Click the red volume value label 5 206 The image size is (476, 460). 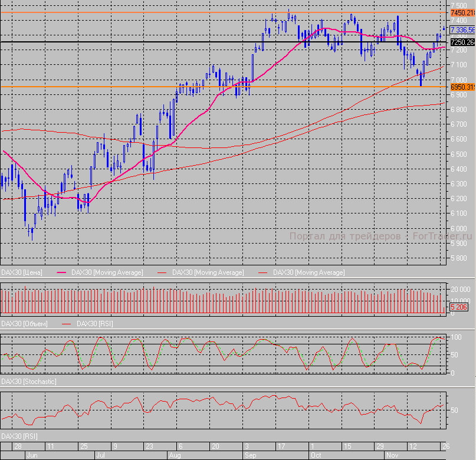tap(459, 307)
